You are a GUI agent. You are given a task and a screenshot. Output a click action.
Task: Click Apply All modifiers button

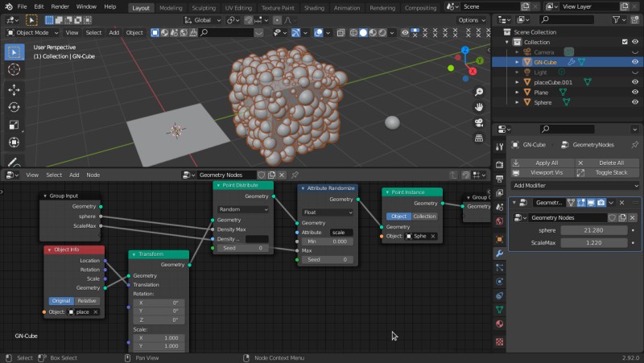coord(542,163)
